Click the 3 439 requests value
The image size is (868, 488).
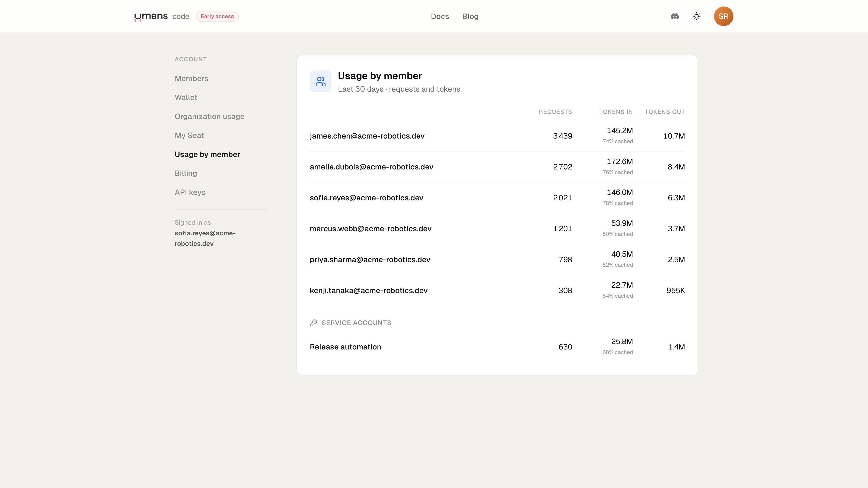562,136
